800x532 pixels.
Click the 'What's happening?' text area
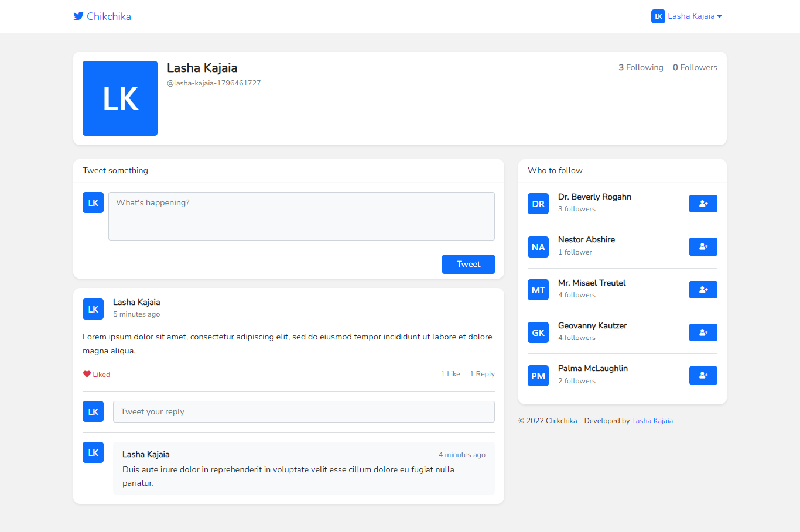tap(301, 216)
